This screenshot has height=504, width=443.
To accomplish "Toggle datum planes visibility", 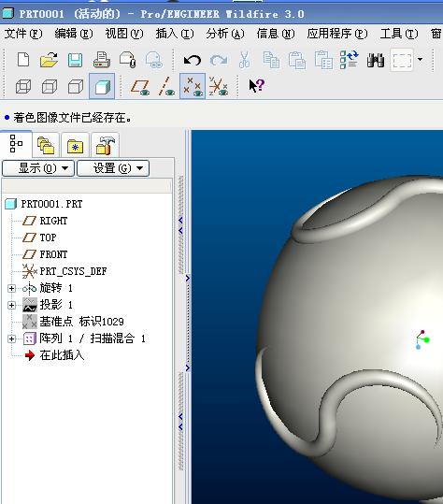I will click(x=140, y=87).
